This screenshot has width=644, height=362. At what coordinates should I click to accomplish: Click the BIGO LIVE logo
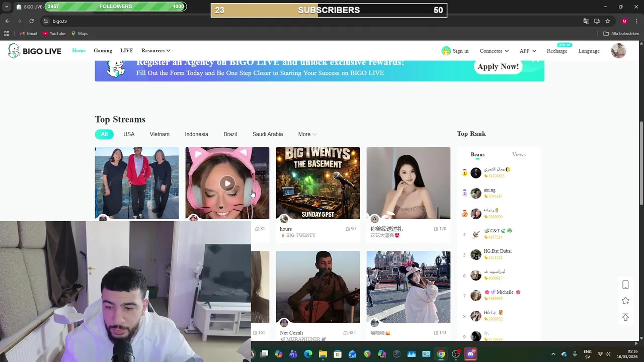(x=35, y=51)
